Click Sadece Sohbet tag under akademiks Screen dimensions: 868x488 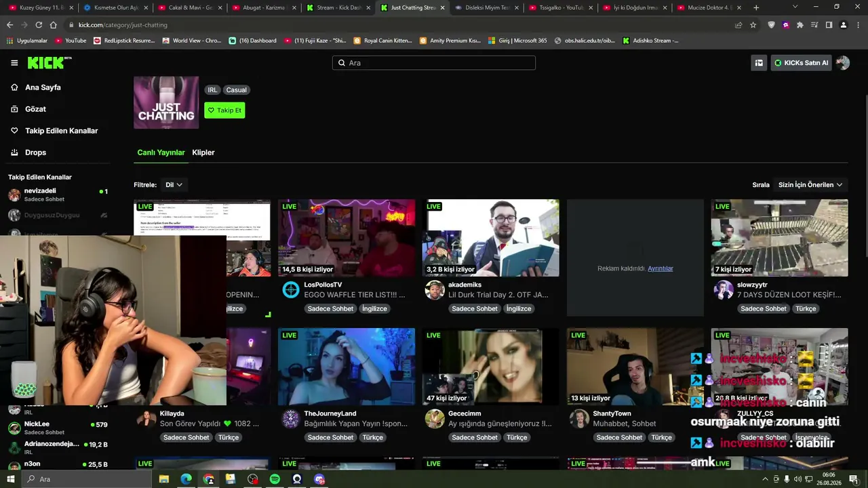tap(475, 309)
